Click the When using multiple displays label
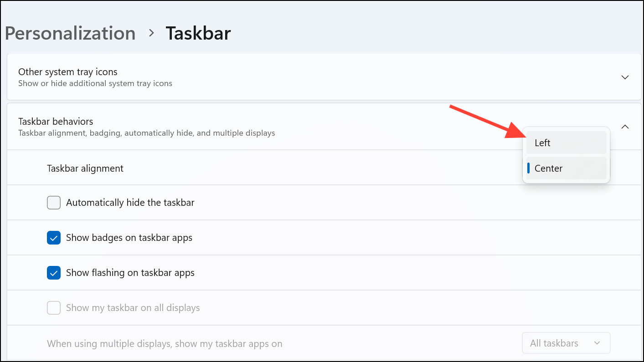 pos(165,343)
